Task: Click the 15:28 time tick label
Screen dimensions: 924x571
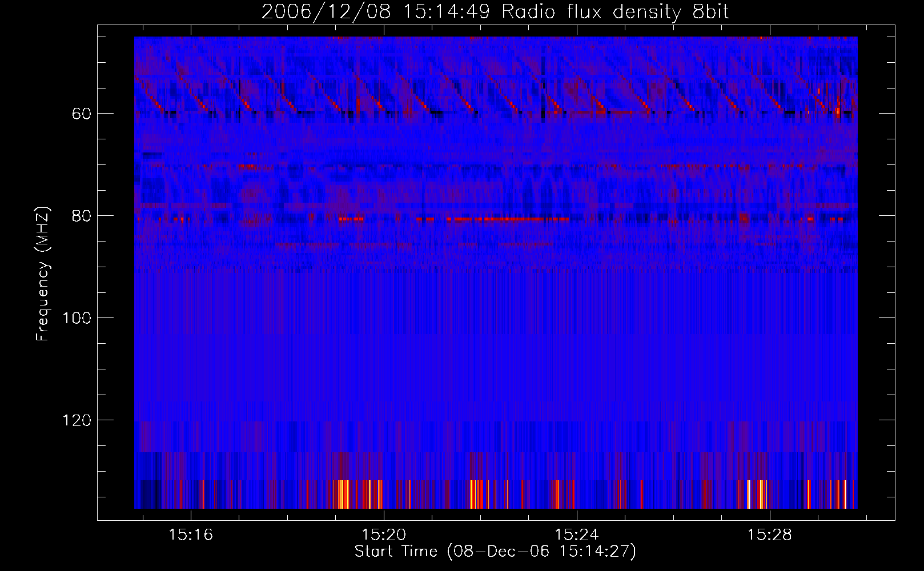Action: click(770, 535)
